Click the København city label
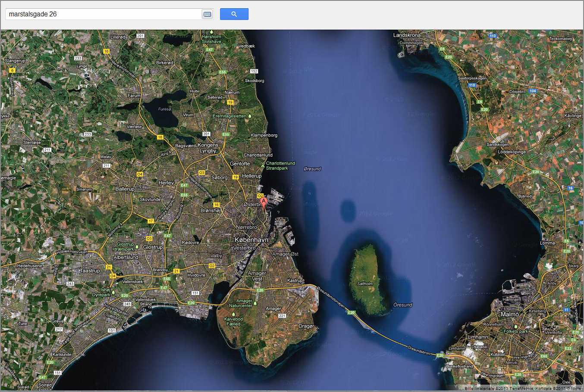Image resolution: width=584 pixels, height=392 pixels. pyautogui.click(x=251, y=240)
